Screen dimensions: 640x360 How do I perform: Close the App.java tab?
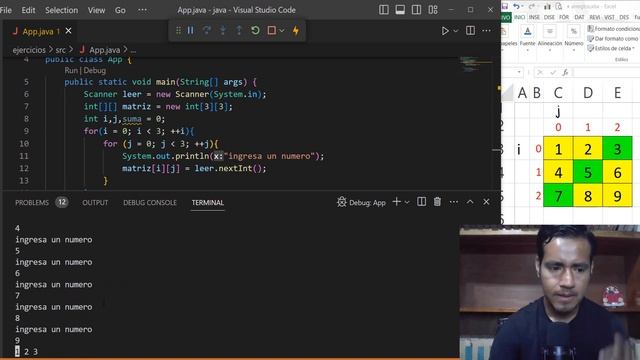point(69,31)
